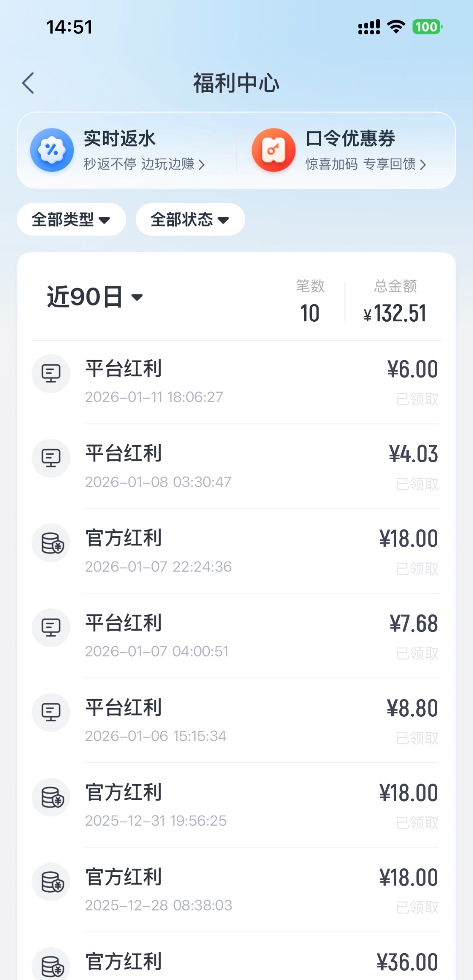Tap coin stack icon for 2025-12-28 entry

click(x=52, y=882)
